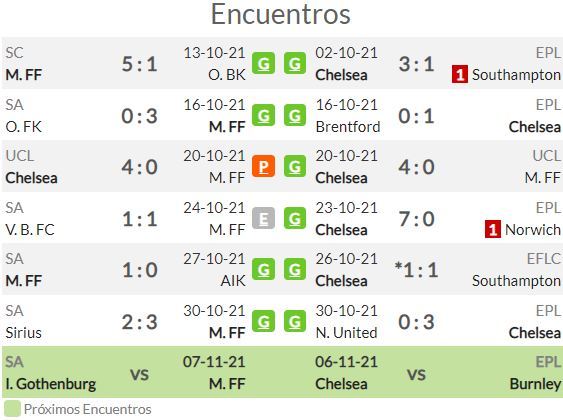Open the 7:0 Chelsea vs Norwich score
Screen dimensions: 563x420
point(417,219)
